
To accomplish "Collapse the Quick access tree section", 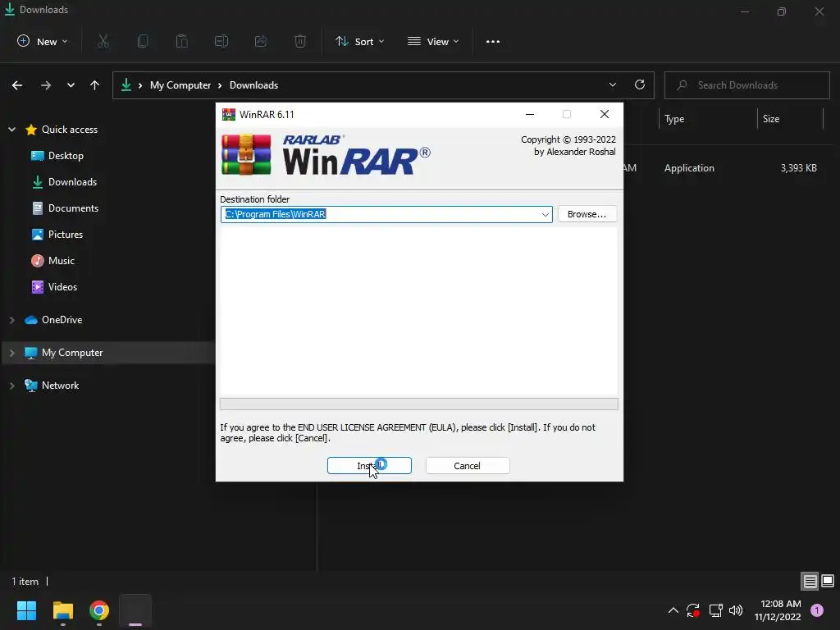I will (x=11, y=129).
